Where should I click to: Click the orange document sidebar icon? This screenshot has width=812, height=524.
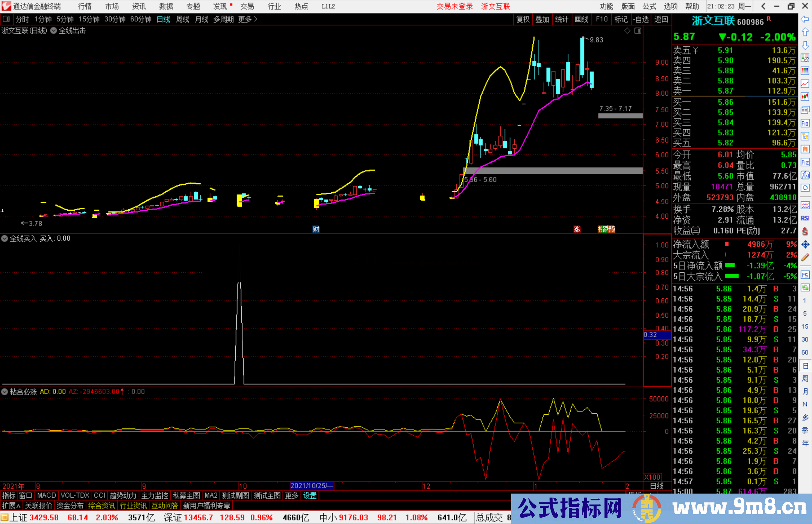coord(805,149)
